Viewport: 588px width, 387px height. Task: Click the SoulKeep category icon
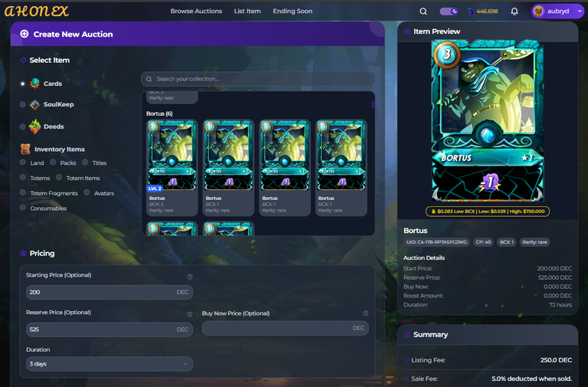coord(35,105)
